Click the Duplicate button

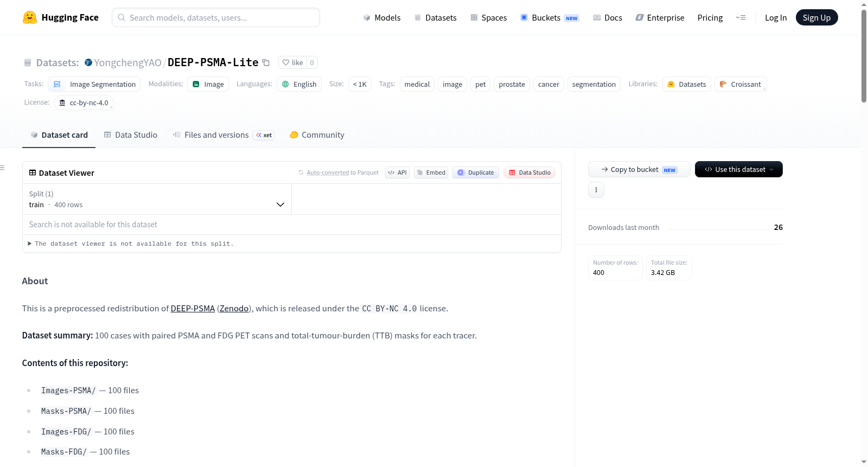(476, 172)
